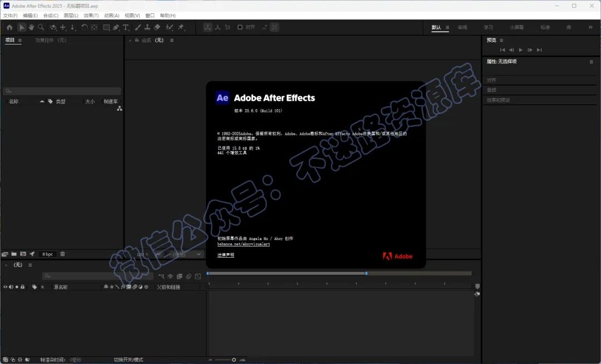Select the Rectangle shape tool
This screenshot has width=601, height=364.
click(x=106, y=27)
